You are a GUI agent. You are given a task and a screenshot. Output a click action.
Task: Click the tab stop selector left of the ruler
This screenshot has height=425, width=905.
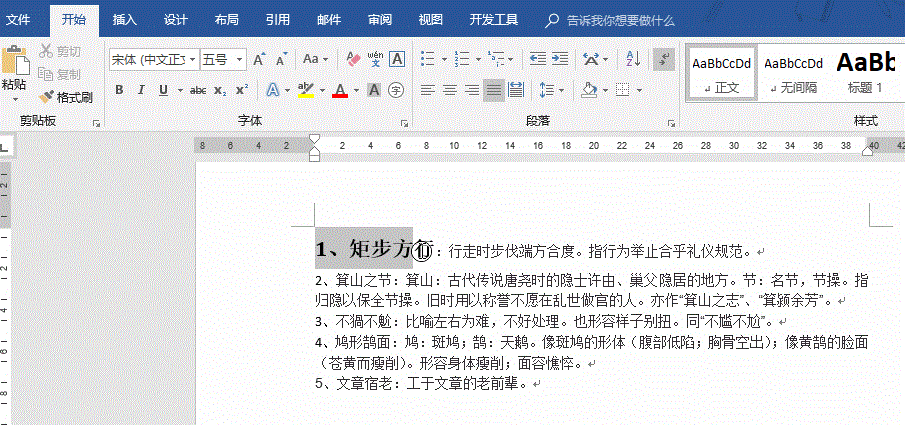click(x=5, y=148)
